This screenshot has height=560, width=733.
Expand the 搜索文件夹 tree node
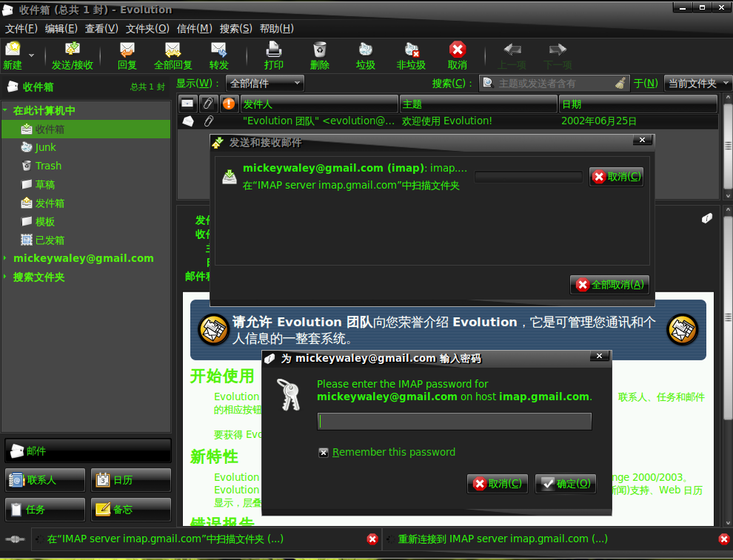pos(5,277)
